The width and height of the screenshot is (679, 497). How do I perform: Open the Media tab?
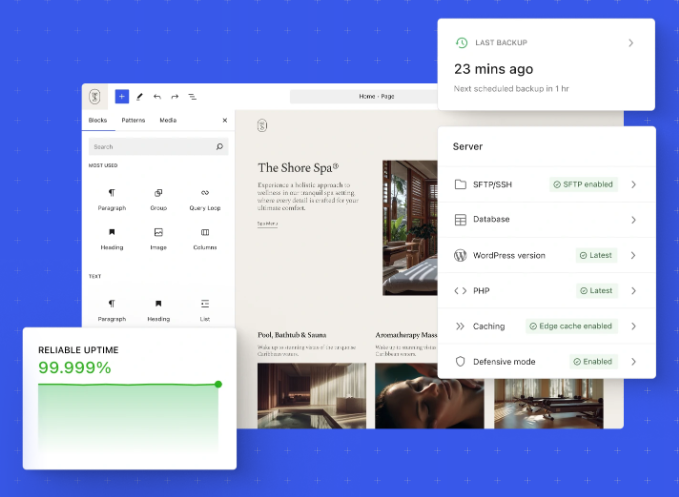pyautogui.click(x=168, y=120)
